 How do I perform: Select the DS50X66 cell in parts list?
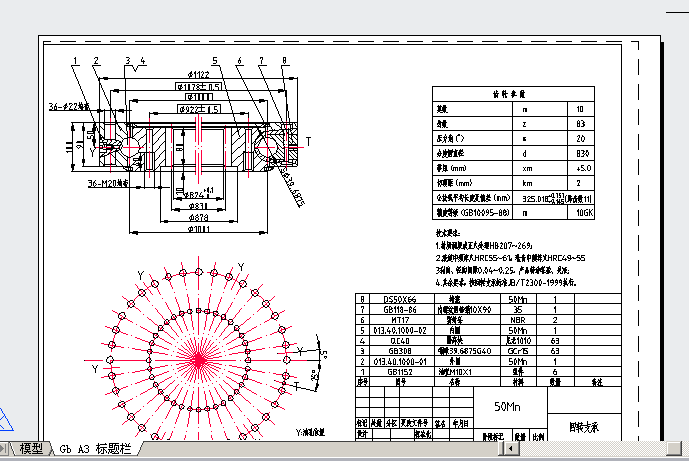pos(399,299)
